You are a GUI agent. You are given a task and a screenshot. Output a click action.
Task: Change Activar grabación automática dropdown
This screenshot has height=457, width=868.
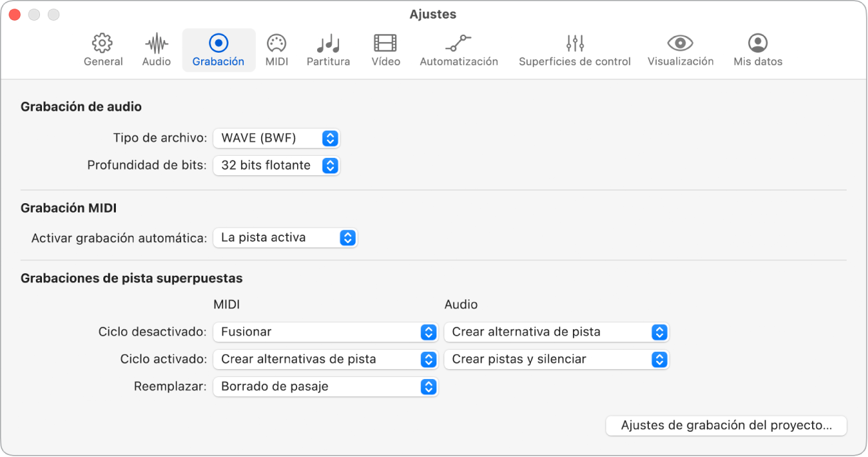tap(285, 238)
